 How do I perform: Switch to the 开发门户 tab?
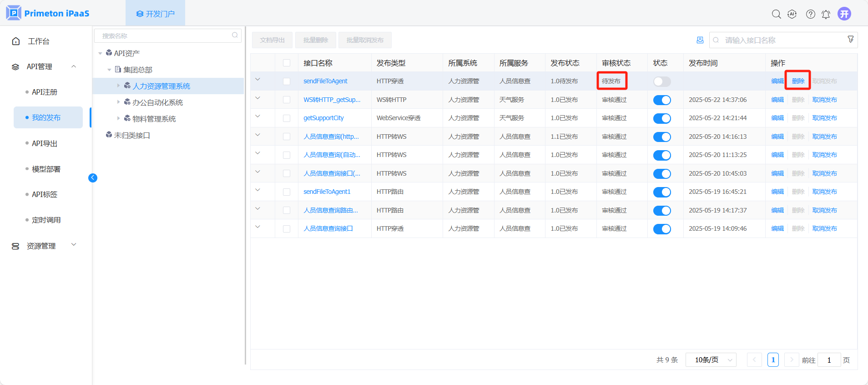pos(155,14)
